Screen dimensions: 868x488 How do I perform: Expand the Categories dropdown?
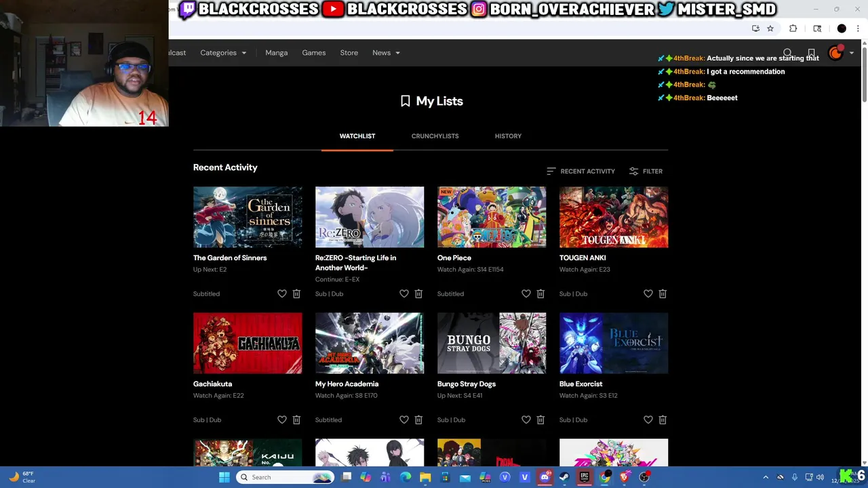pos(223,53)
